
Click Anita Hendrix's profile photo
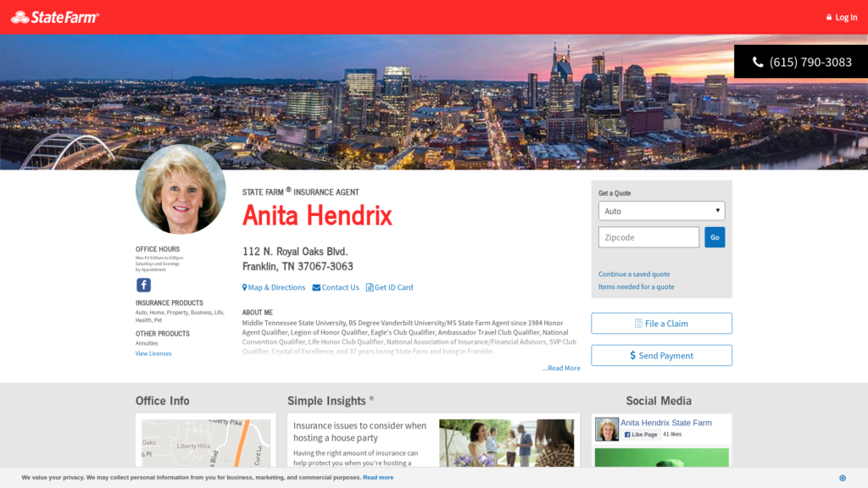[x=181, y=191]
